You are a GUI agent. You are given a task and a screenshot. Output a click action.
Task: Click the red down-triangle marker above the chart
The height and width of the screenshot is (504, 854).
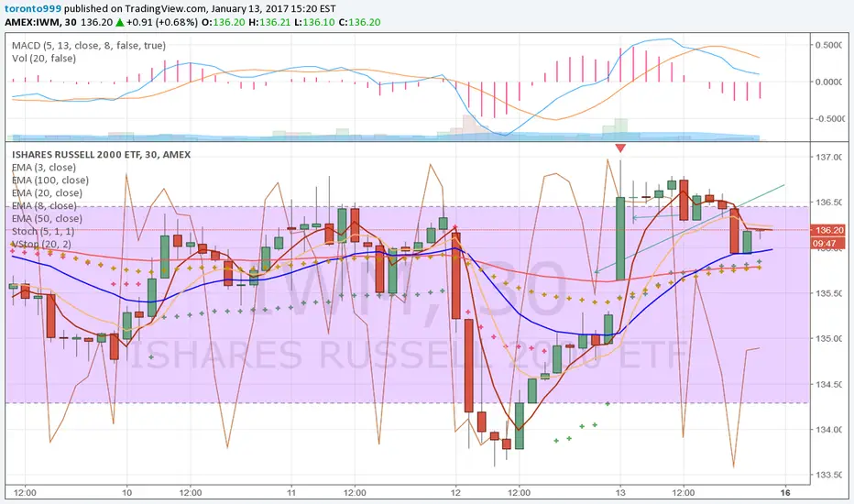click(x=620, y=148)
